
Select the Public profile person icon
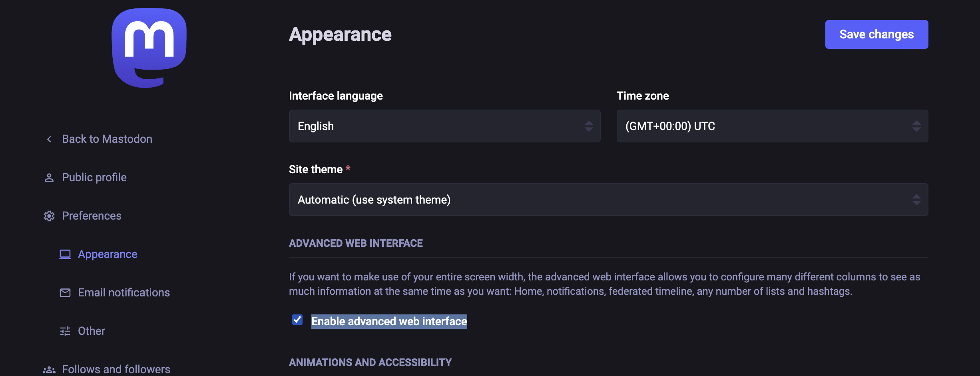tap(49, 177)
